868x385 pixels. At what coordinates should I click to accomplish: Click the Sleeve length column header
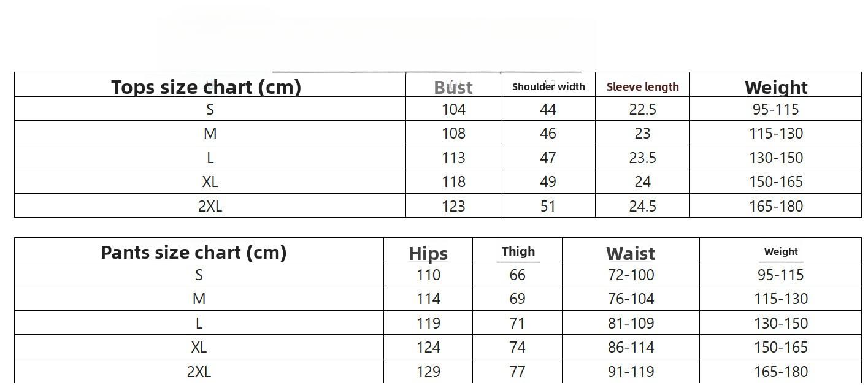pos(642,86)
